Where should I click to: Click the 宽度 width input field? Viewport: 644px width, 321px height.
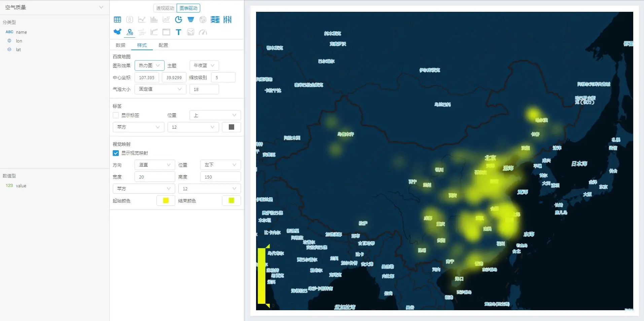(155, 177)
